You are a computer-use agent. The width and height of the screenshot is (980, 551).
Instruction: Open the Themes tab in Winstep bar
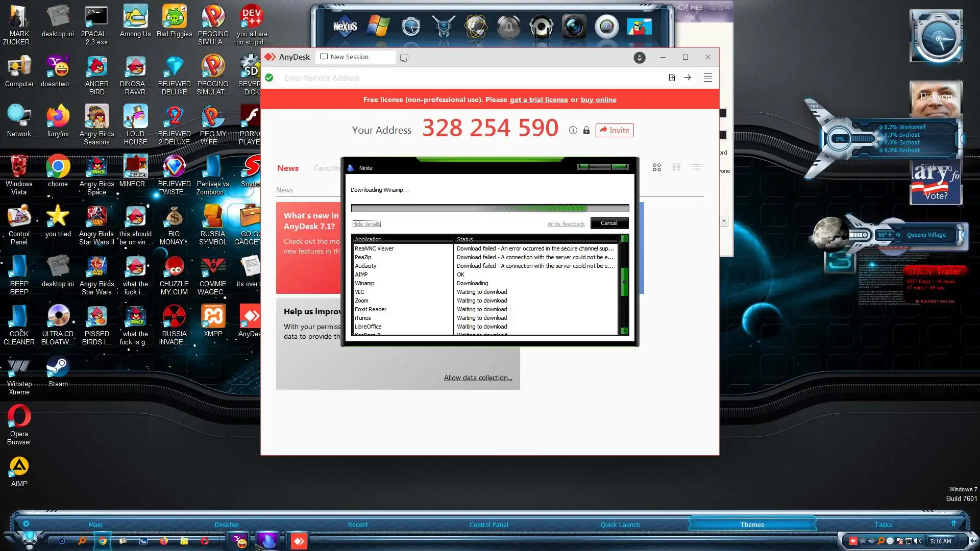[x=752, y=524]
